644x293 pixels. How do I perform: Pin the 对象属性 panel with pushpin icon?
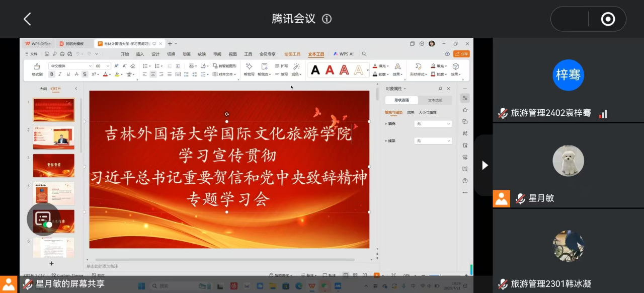tap(440, 89)
